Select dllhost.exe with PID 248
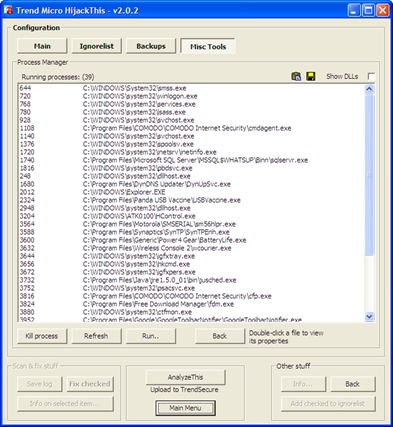 click(192, 176)
